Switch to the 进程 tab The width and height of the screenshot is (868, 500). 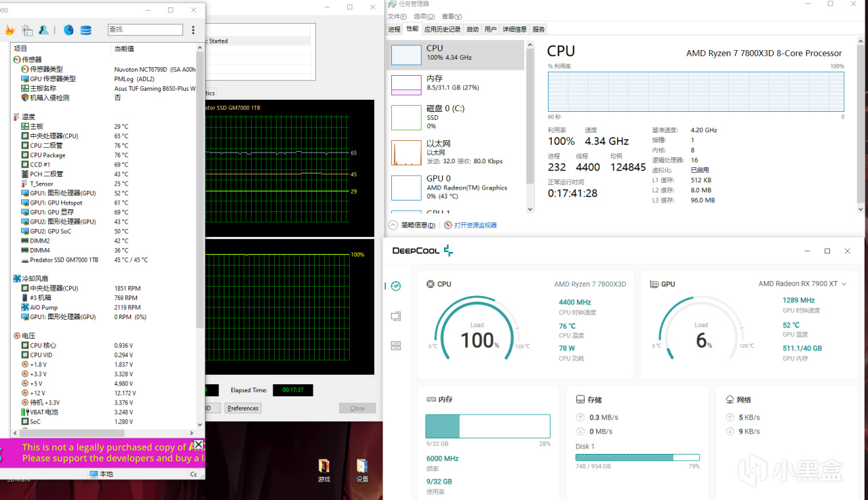[x=394, y=29]
